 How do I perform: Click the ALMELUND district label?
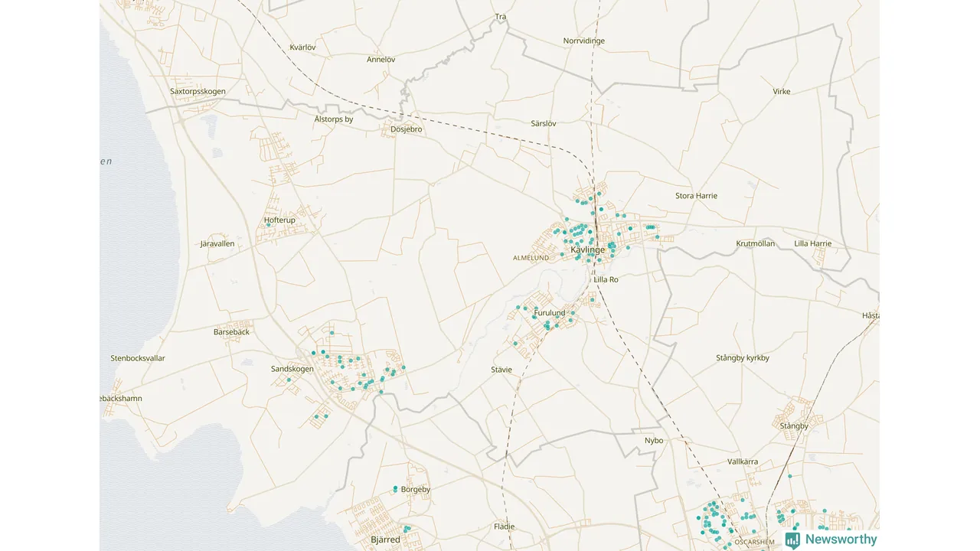pyautogui.click(x=531, y=259)
